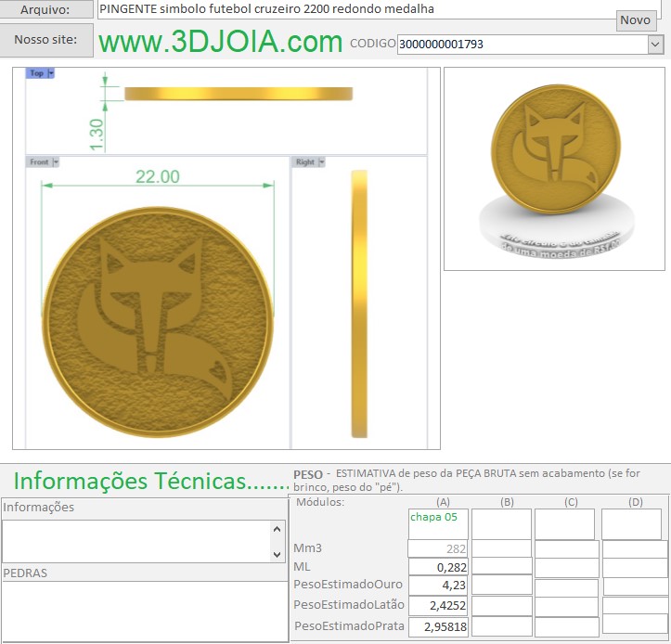This screenshot has width=671, height=644.
Task: Click the PesoEstimadoLatão value 2,4252
Action: pos(438,605)
